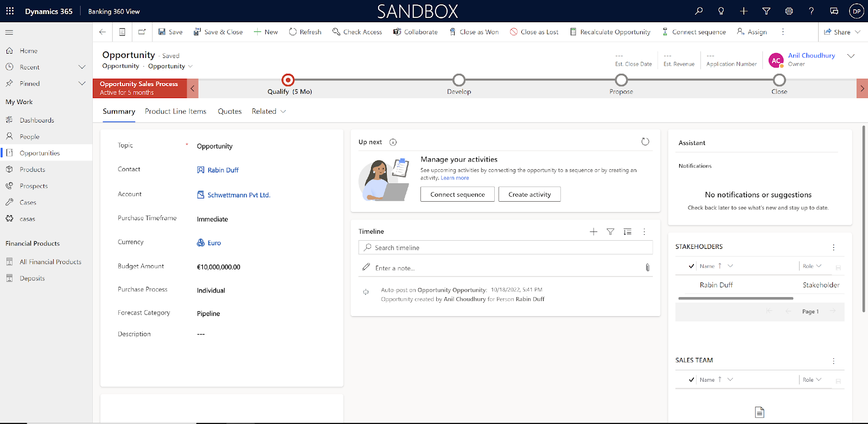Open the timeline more options ellipsis
868x424 pixels.
click(644, 232)
